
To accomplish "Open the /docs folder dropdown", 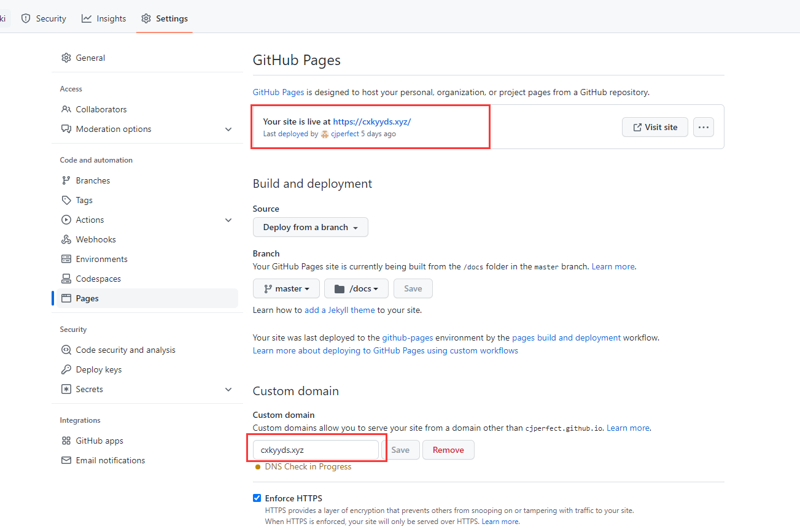I will click(356, 288).
